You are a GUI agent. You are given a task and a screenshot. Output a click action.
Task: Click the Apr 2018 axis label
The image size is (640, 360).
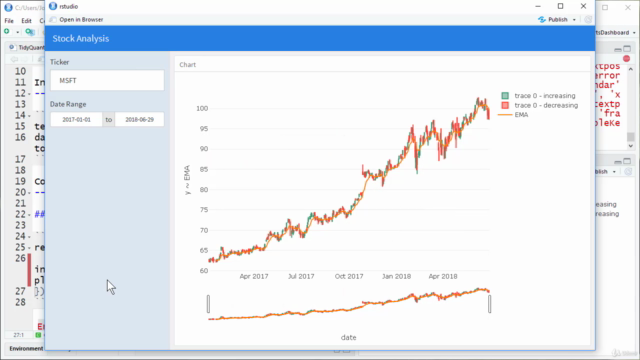click(443, 276)
